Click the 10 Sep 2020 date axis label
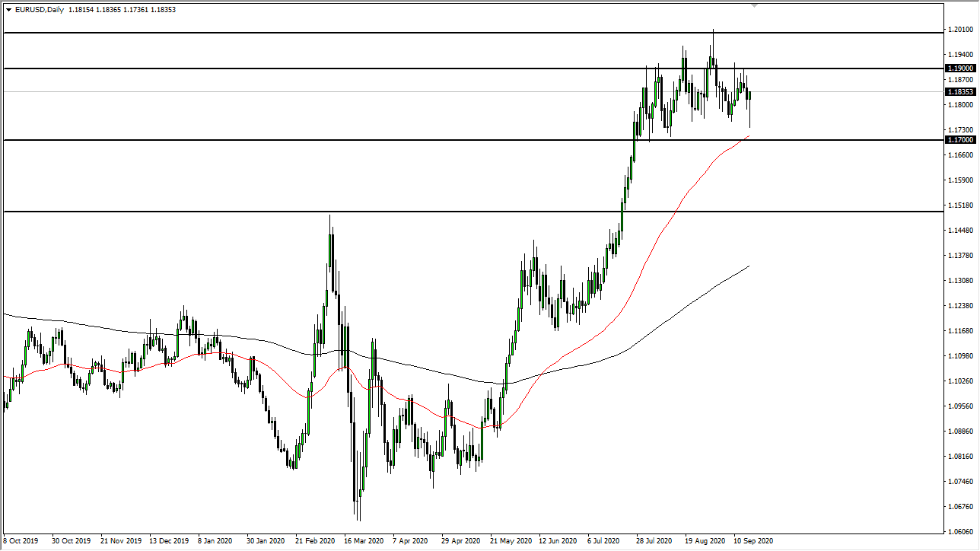980x551 pixels. pos(754,541)
